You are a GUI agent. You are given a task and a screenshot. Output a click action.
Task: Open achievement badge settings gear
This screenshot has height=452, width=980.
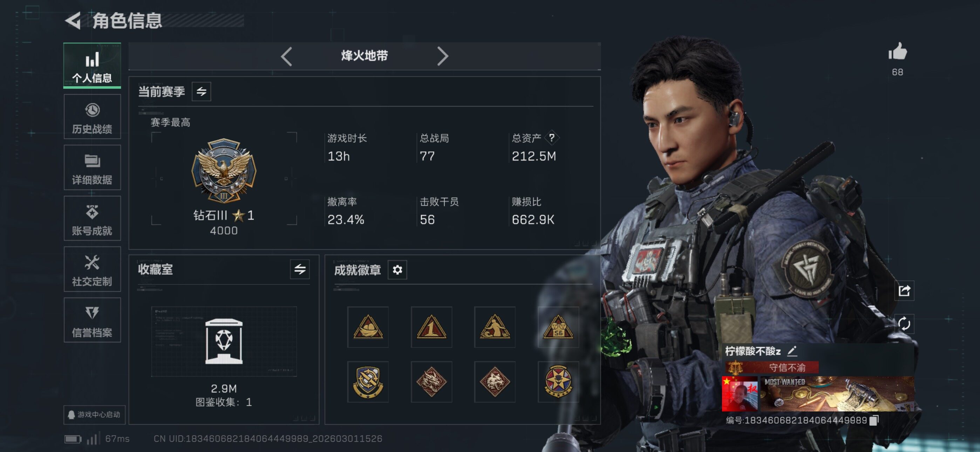pos(397,270)
